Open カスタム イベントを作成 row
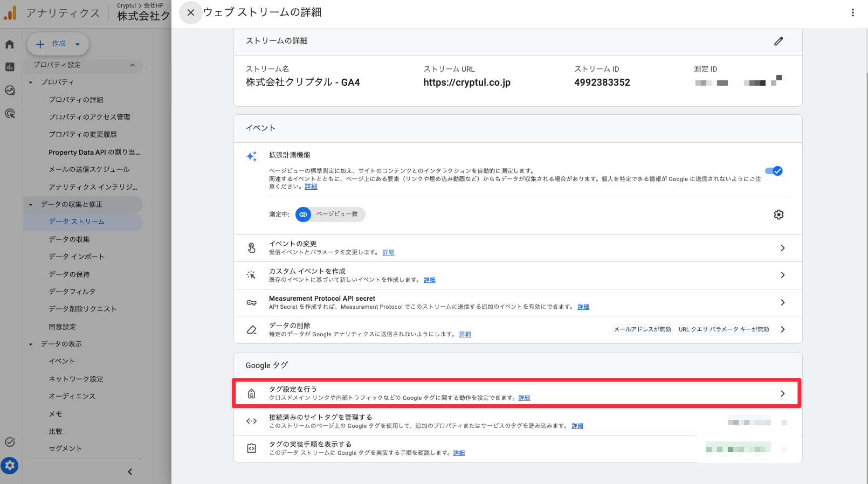 518,275
